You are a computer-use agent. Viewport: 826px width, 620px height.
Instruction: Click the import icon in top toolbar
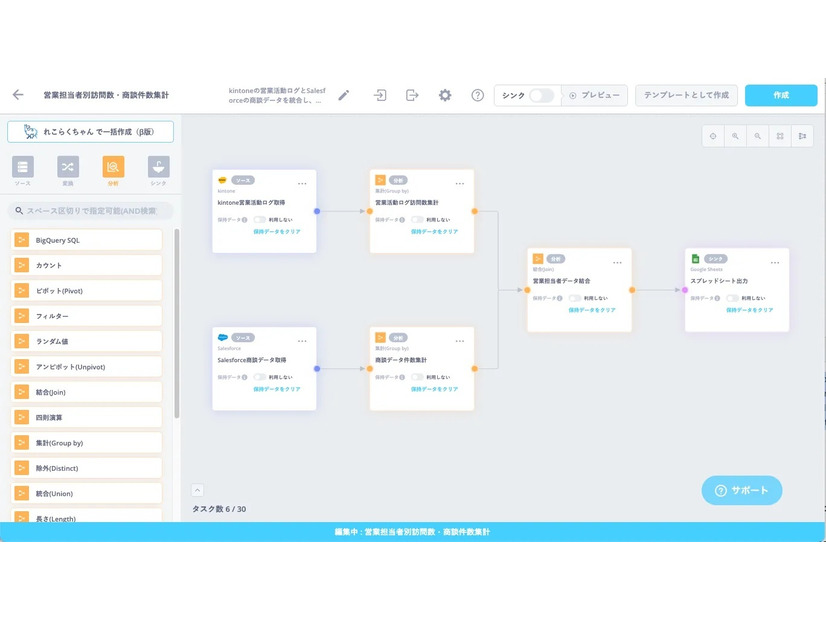pyautogui.click(x=380, y=95)
